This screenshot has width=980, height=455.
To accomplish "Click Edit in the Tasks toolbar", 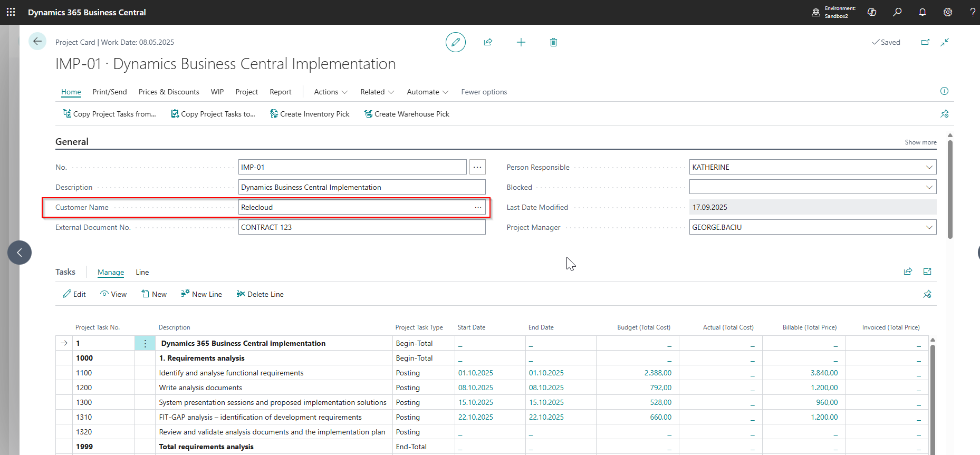I will point(74,294).
